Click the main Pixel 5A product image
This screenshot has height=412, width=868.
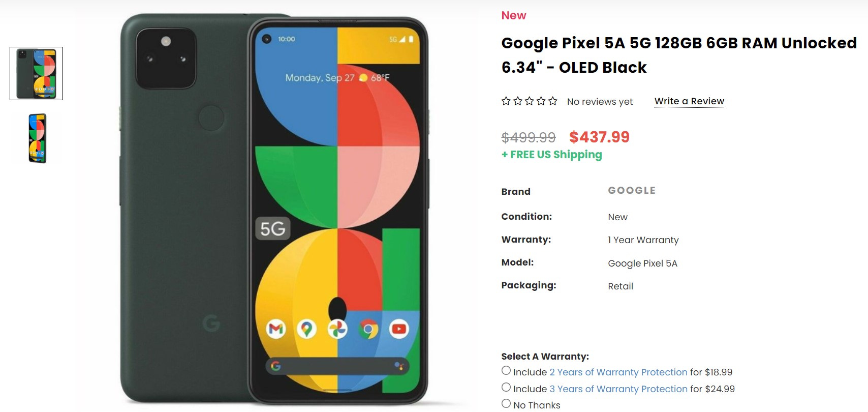click(274, 209)
